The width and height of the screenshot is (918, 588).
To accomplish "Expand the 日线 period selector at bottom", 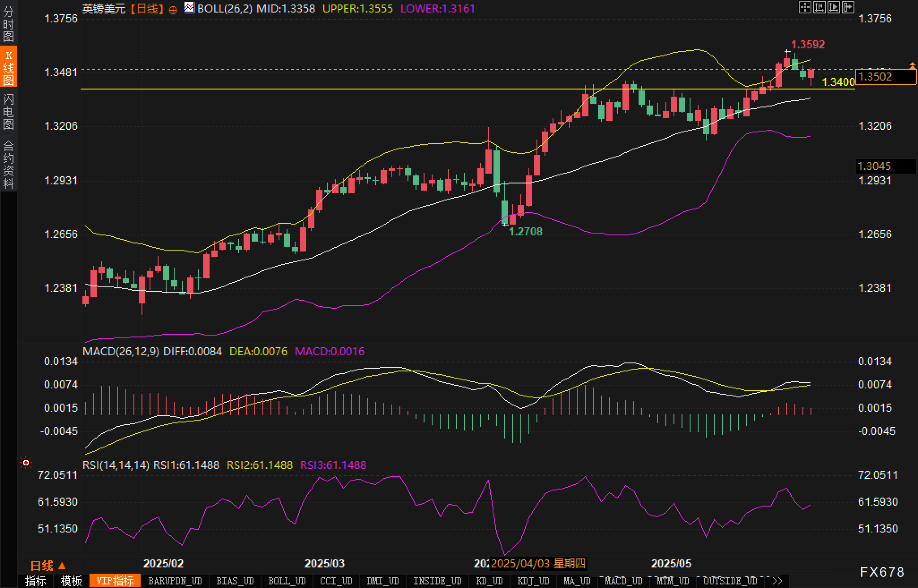I will pyautogui.click(x=48, y=566).
